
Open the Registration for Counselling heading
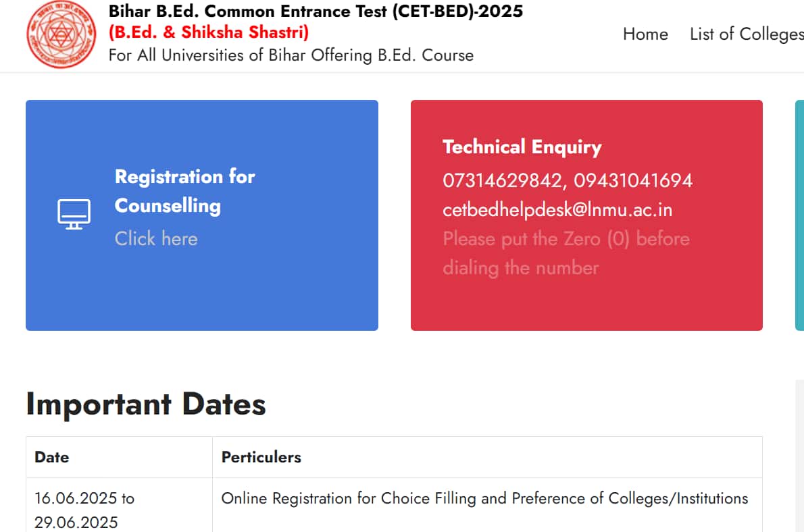pyautogui.click(x=184, y=190)
